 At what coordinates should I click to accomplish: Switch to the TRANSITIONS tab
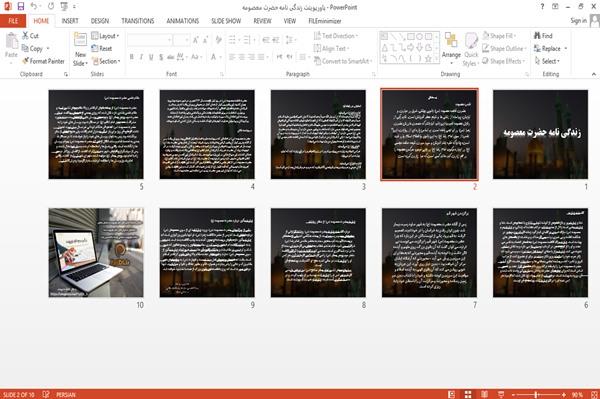pos(138,21)
